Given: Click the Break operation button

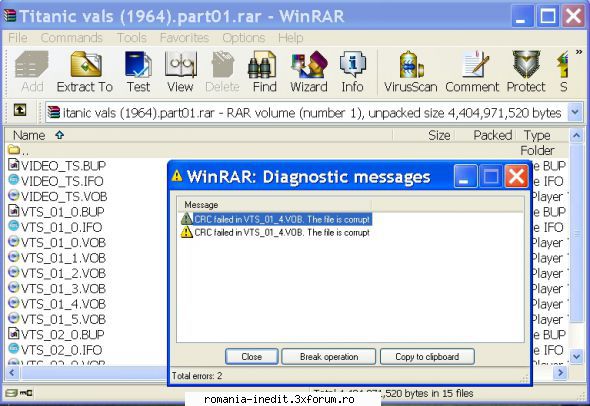Looking at the screenshot, I should 329,356.
